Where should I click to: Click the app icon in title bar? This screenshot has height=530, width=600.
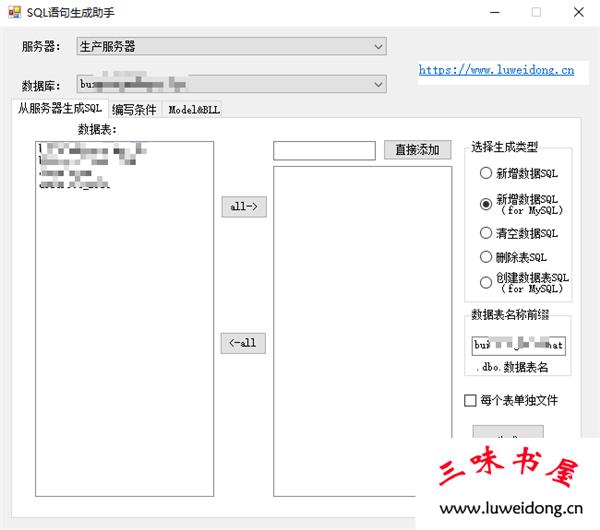click(x=14, y=12)
